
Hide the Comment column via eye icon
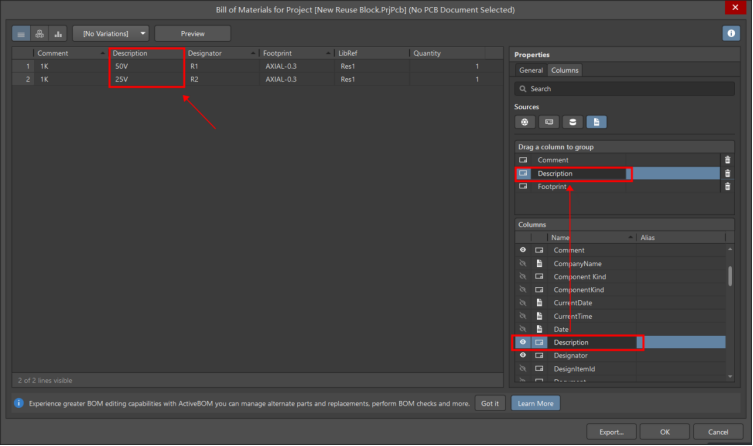(x=522, y=250)
